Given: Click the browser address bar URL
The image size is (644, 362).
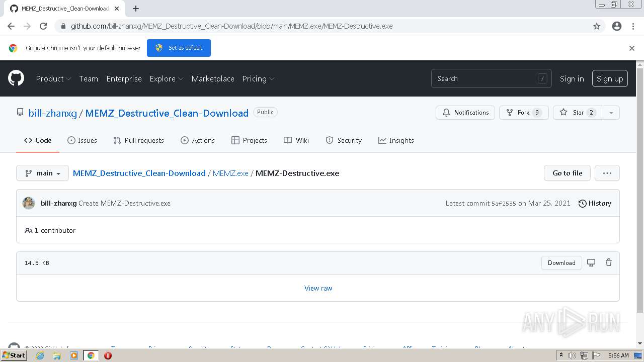Looking at the screenshot, I should click(x=231, y=26).
